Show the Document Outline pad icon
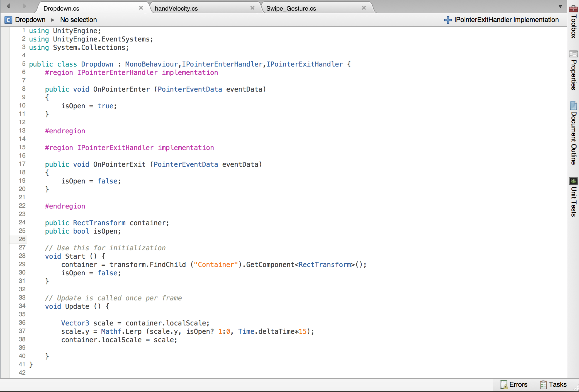 tap(573, 106)
